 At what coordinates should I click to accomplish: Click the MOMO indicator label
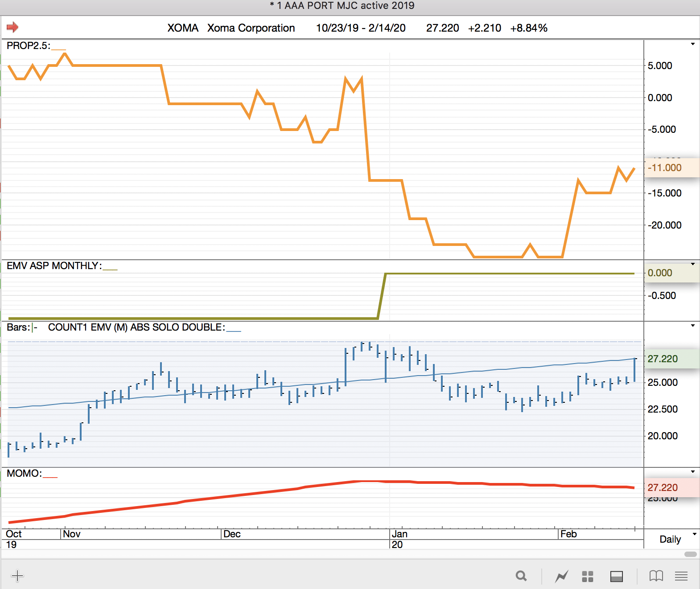tap(24, 473)
